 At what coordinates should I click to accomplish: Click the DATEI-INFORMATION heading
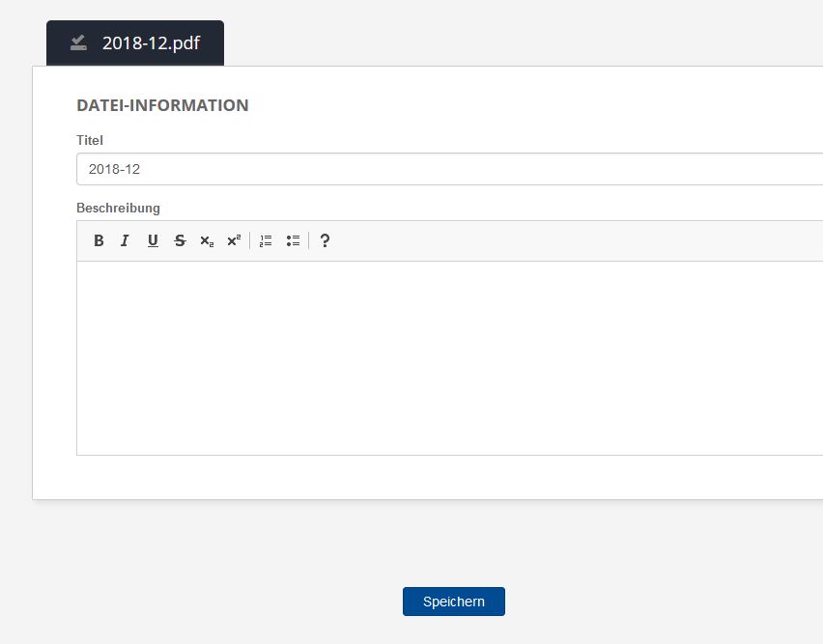pos(162,105)
